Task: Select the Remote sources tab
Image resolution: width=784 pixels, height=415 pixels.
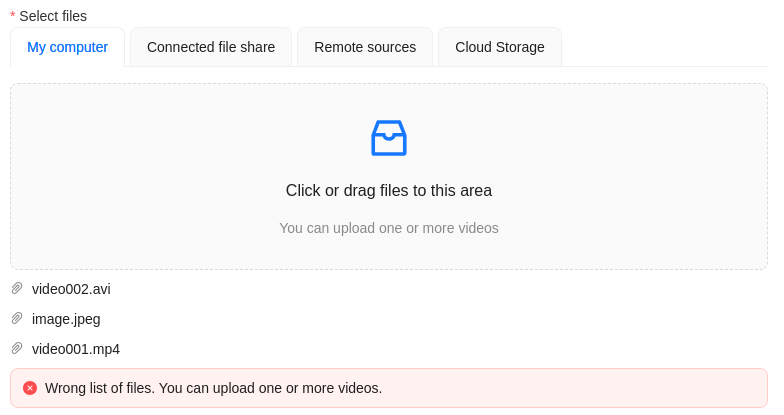Action: [x=365, y=47]
